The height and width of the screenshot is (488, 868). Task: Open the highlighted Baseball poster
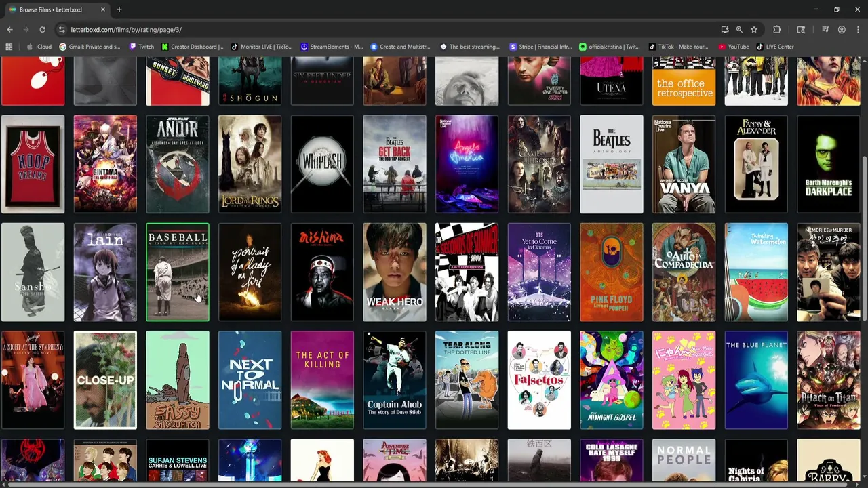(x=178, y=272)
